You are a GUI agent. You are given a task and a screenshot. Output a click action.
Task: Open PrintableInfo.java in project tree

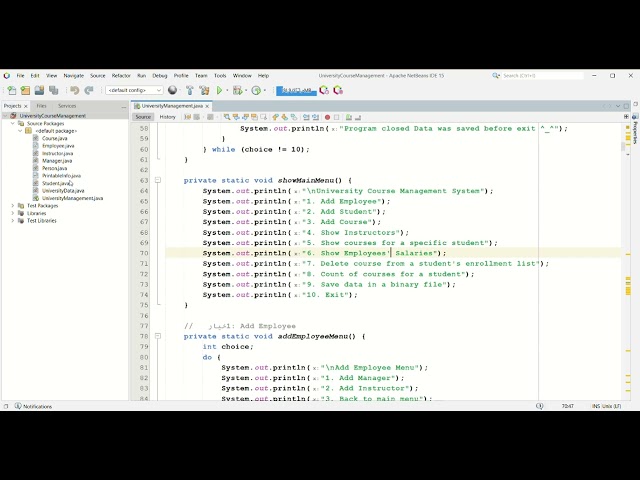[x=61, y=176]
